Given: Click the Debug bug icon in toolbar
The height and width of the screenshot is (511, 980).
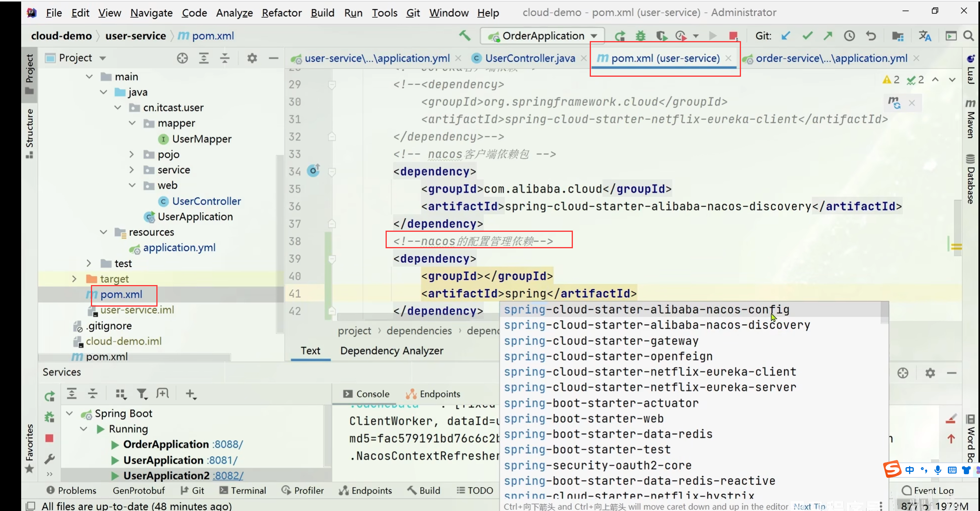Looking at the screenshot, I should coord(640,36).
